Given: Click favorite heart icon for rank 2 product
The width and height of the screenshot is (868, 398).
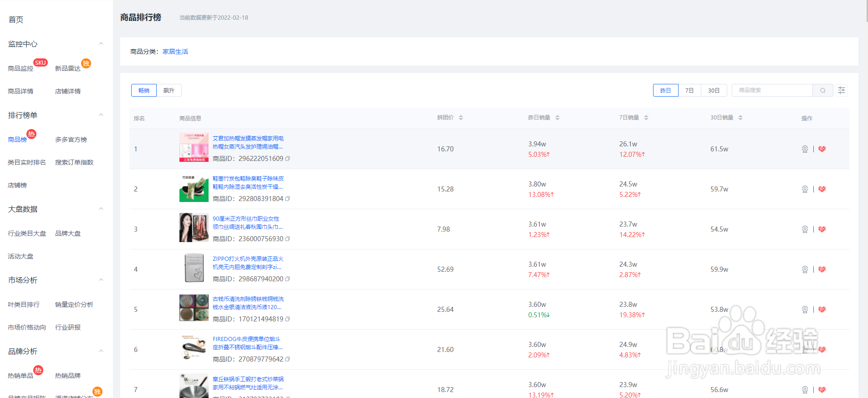Looking at the screenshot, I should (822, 189).
